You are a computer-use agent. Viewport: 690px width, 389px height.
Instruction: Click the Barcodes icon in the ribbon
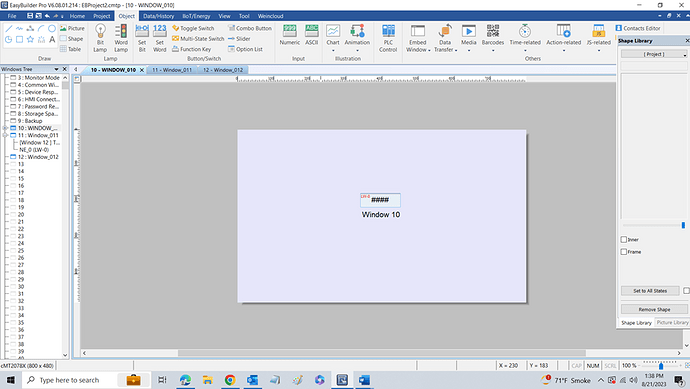pyautogui.click(x=493, y=35)
